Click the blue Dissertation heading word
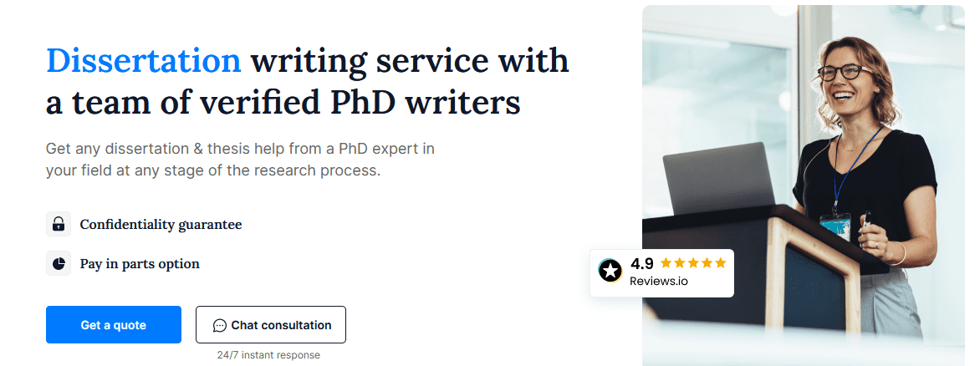The image size is (980, 366). [144, 61]
